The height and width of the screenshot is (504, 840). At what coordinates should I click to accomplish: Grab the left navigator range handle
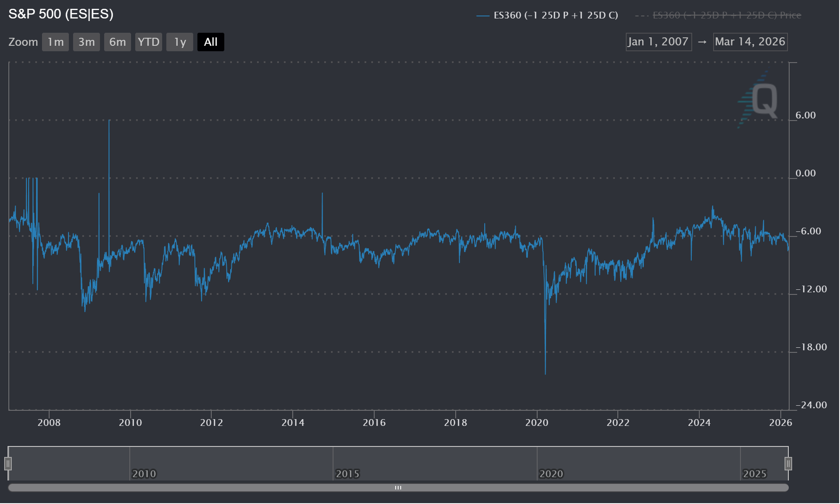point(8,464)
